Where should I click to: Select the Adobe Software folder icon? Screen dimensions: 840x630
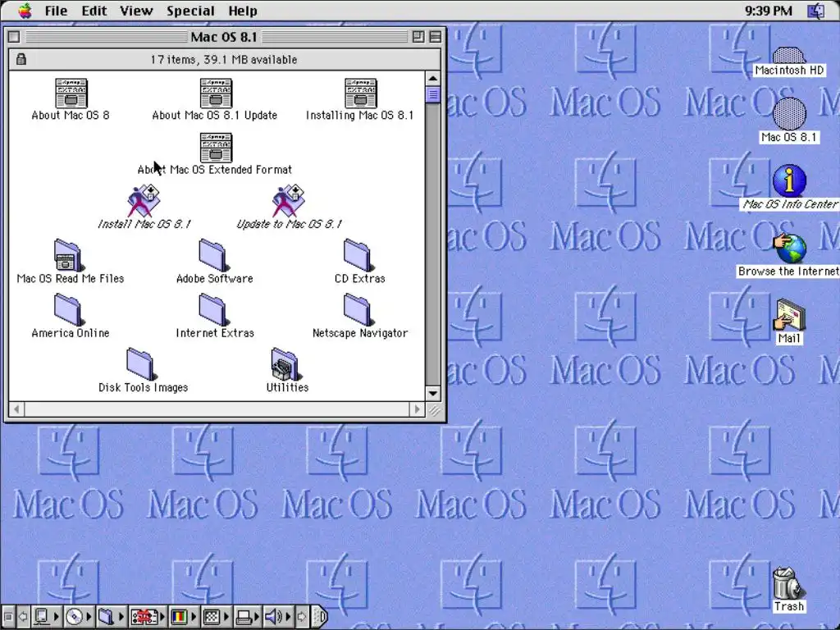point(214,256)
